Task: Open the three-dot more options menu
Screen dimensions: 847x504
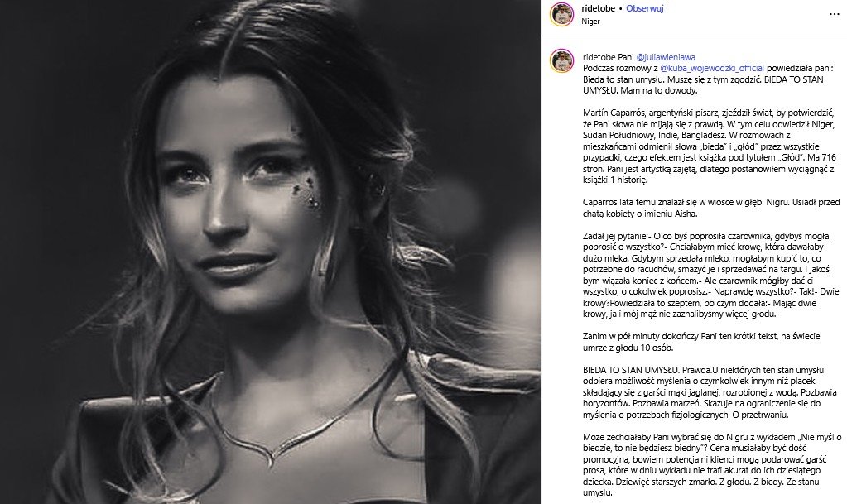Action: point(834,15)
